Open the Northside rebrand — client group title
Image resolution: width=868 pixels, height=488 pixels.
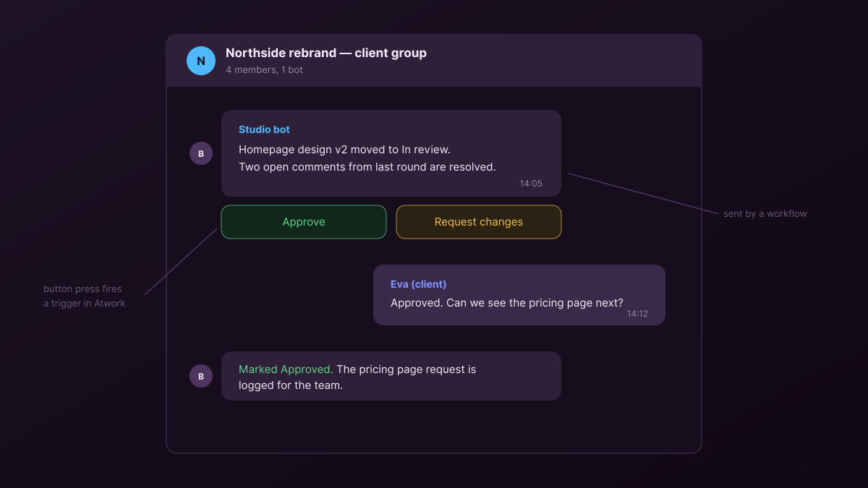[326, 53]
